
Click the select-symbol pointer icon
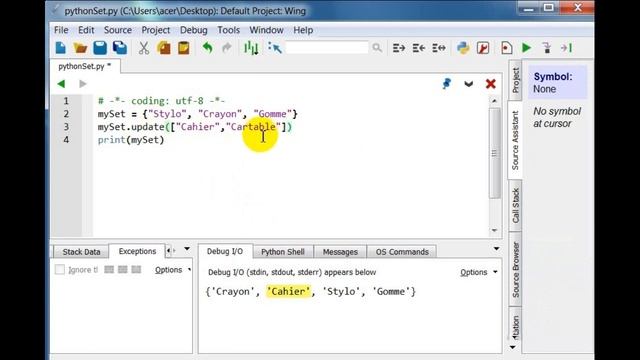click(x=275, y=48)
